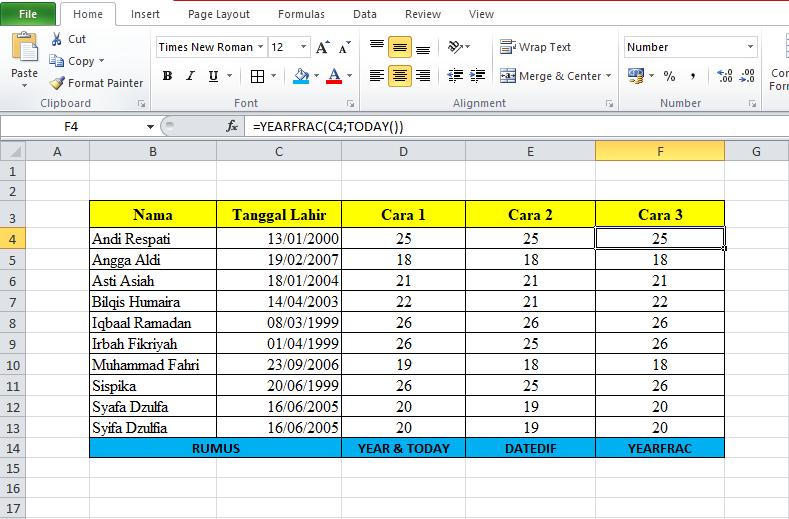789x519 pixels.
Task: Open Number format dropdown
Action: point(750,47)
